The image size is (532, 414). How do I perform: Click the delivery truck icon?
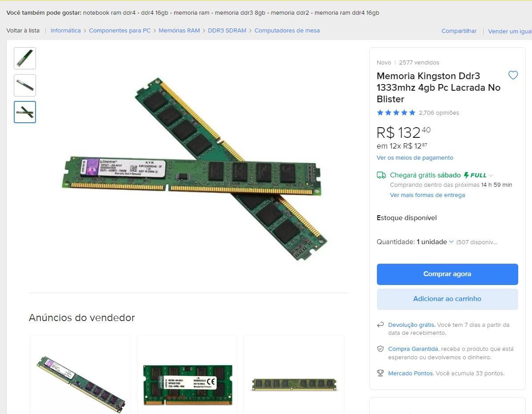point(381,175)
